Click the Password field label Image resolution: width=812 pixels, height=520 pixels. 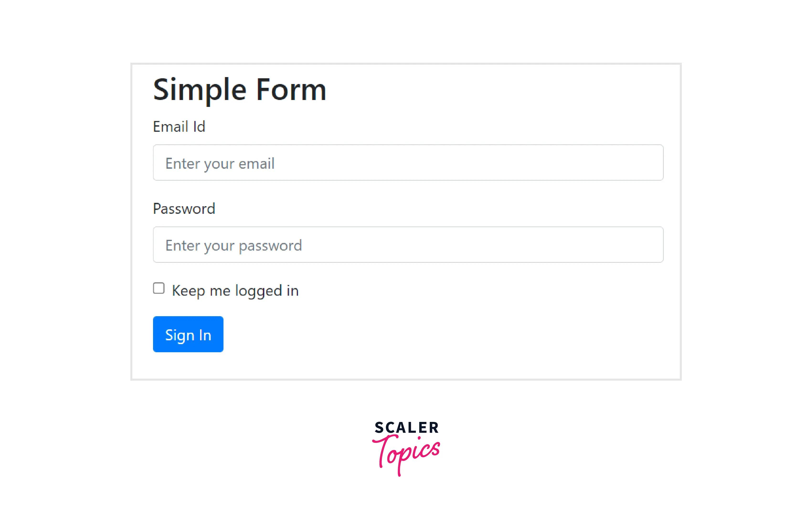coord(184,209)
